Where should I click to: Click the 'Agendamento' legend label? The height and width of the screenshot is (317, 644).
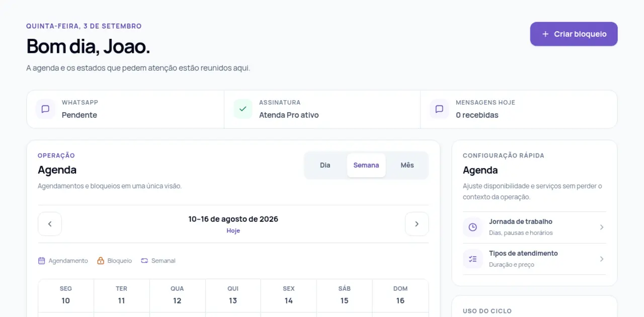[x=68, y=261]
